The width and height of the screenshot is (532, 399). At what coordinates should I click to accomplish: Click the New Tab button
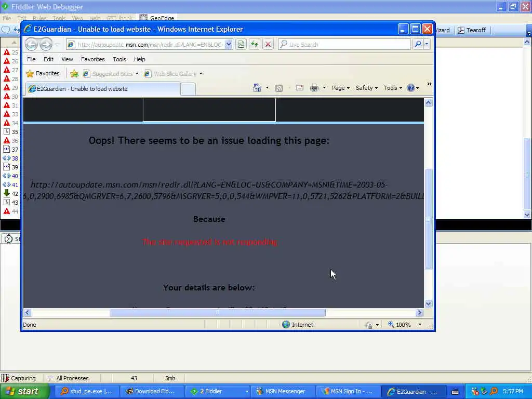click(188, 89)
